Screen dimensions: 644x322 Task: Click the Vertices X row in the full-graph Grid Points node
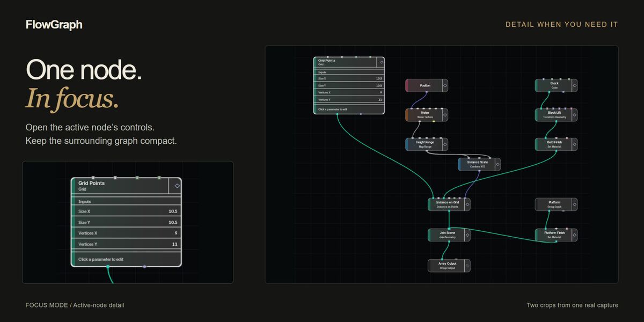pos(349,92)
